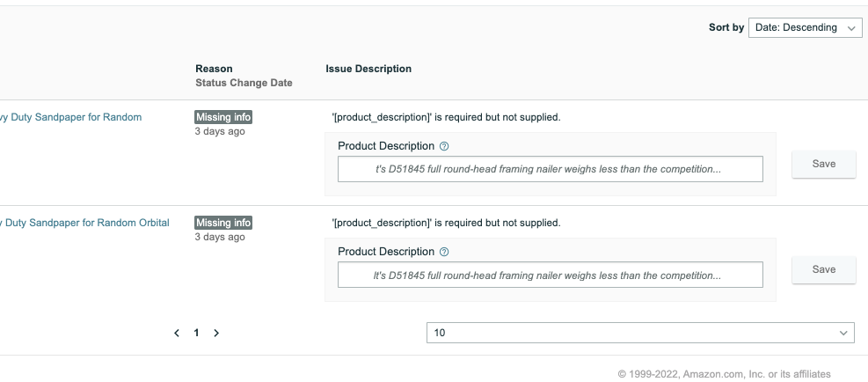Click the Reason column header

pos(214,69)
